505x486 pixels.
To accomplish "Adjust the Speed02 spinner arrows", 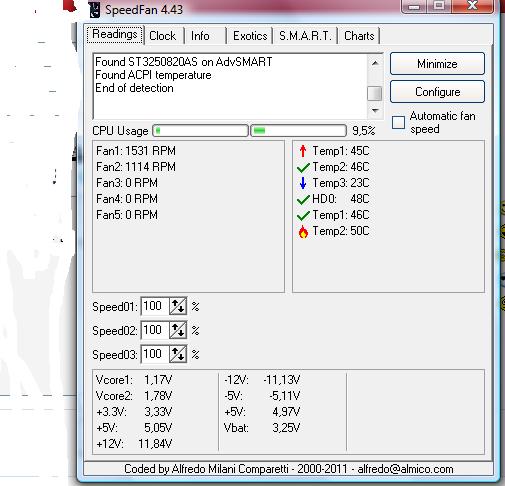I will click(178, 330).
